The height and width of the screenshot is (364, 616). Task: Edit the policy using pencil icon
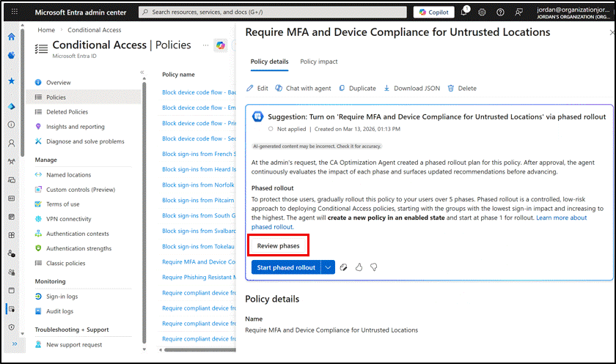(x=257, y=88)
